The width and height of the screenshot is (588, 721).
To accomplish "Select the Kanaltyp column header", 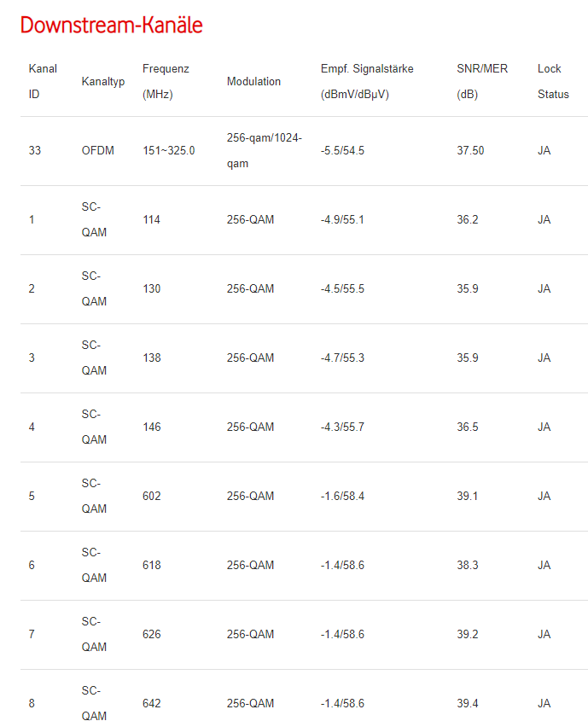I will [x=102, y=81].
